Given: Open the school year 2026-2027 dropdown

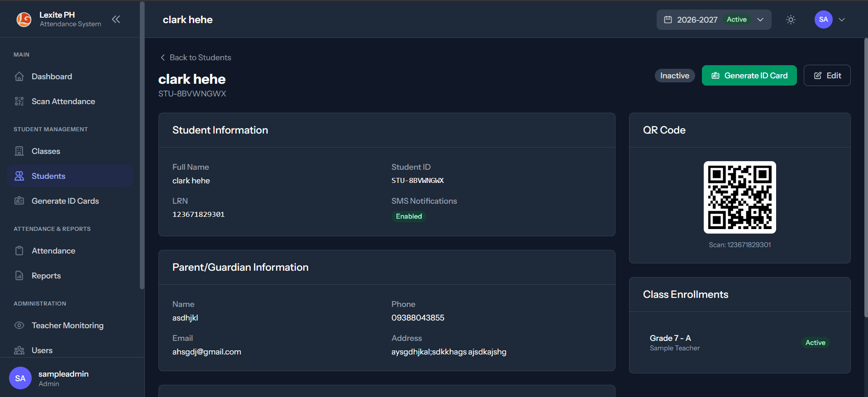Looking at the screenshot, I should [x=714, y=19].
